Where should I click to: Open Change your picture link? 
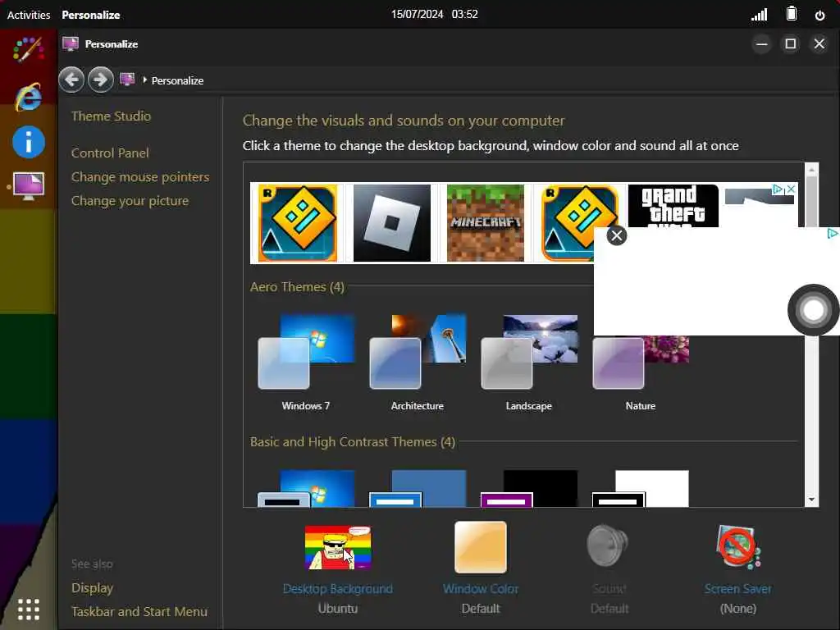[130, 201]
